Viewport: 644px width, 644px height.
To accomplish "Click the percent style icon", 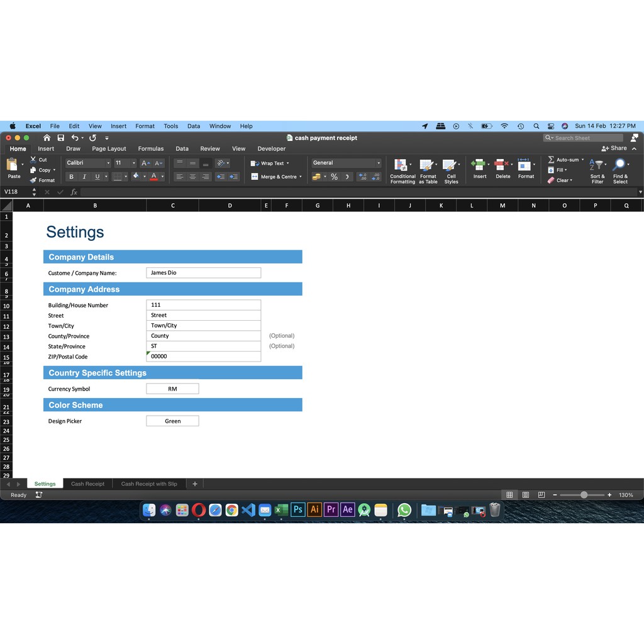I will pos(334,177).
